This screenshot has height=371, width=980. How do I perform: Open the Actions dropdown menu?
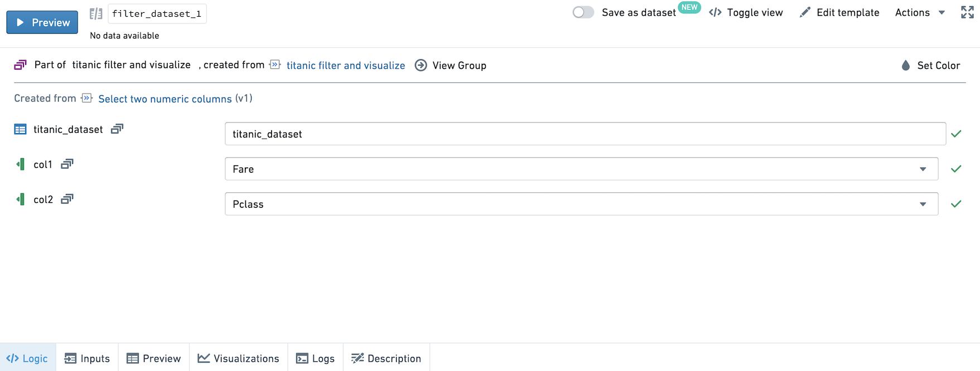tap(920, 12)
